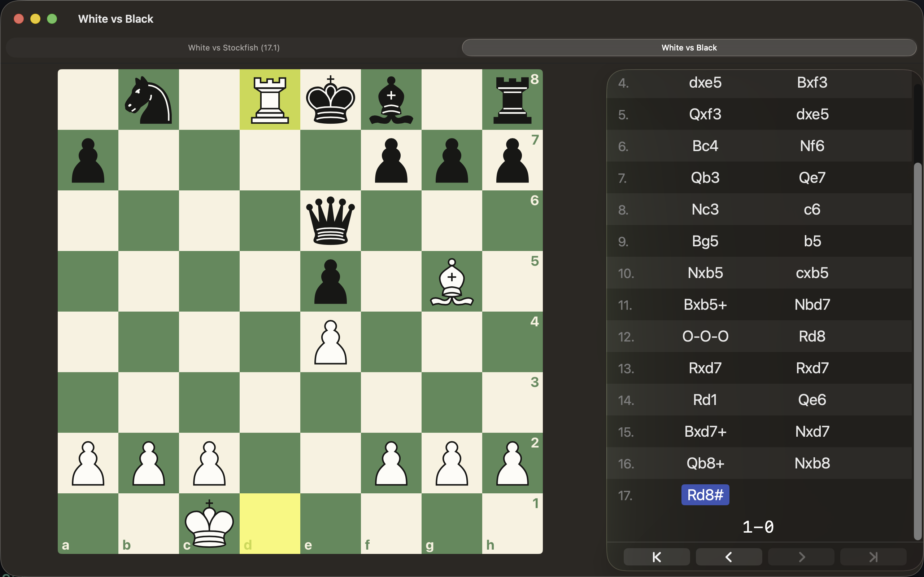Jump to last move of game
Viewport: 924px width, 577px height.
[873, 557]
